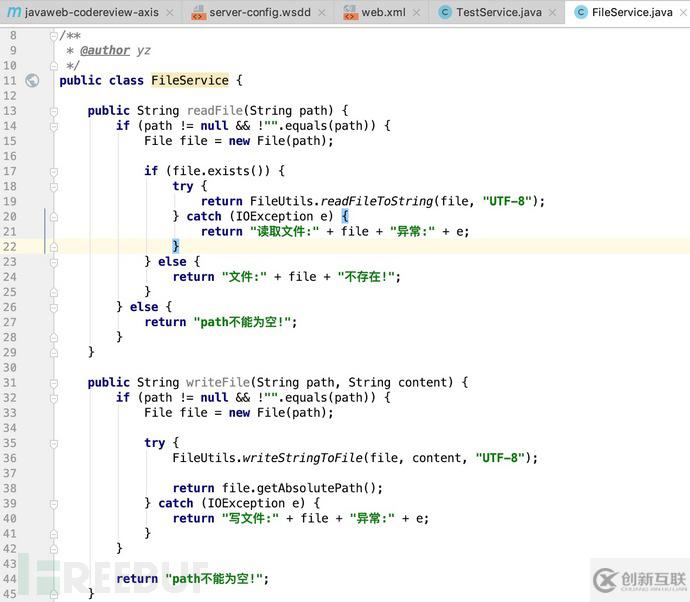Click the web service gutter icon on line 11
Screen dimensions: 690x602
(32, 81)
